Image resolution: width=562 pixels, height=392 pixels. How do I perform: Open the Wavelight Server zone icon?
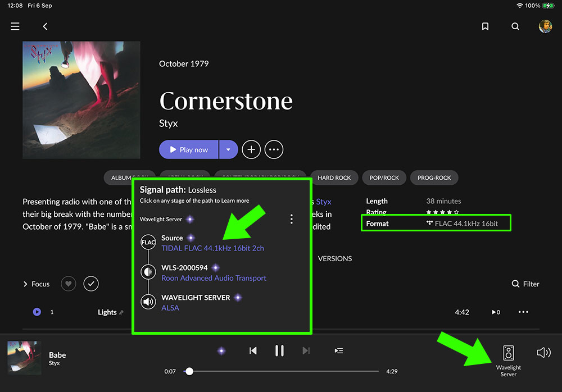click(508, 353)
